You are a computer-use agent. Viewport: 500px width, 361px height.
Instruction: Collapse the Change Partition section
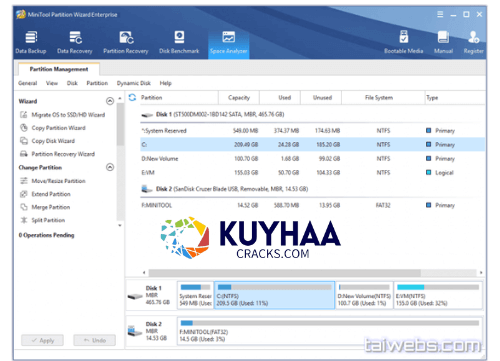click(x=110, y=167)
